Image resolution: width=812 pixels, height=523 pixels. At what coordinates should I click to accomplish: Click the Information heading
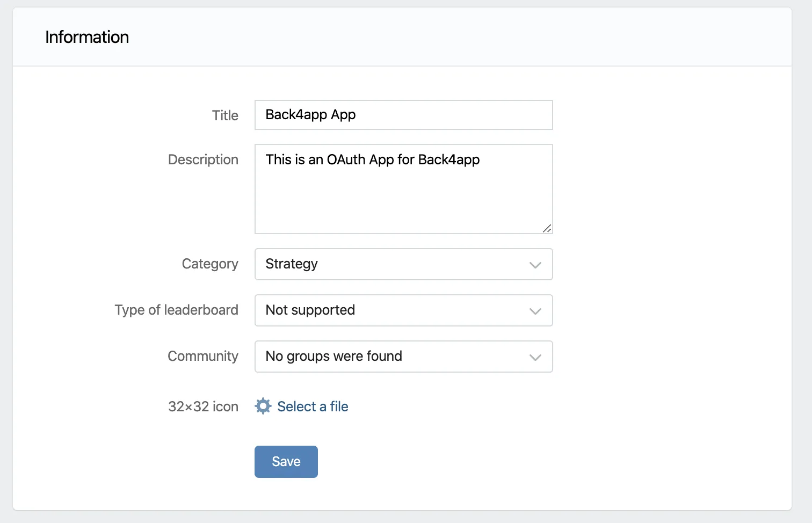[x=87, y=37]
